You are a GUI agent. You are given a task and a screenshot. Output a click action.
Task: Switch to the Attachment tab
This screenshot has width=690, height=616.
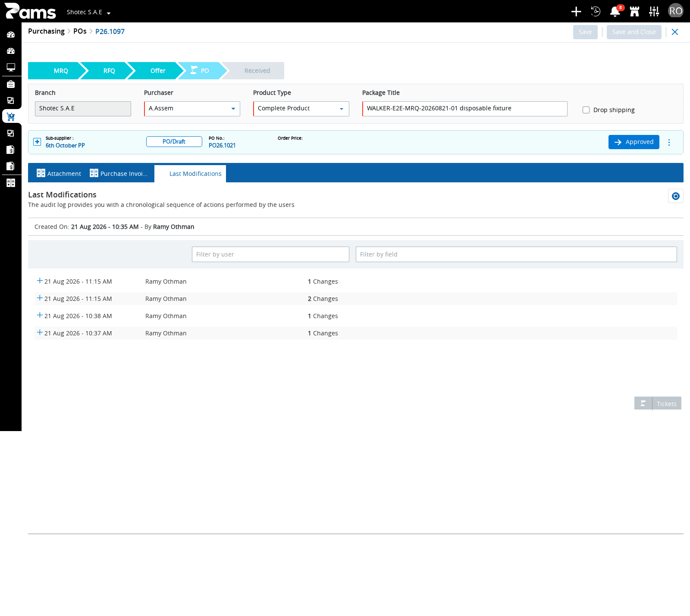pos(59,173)
